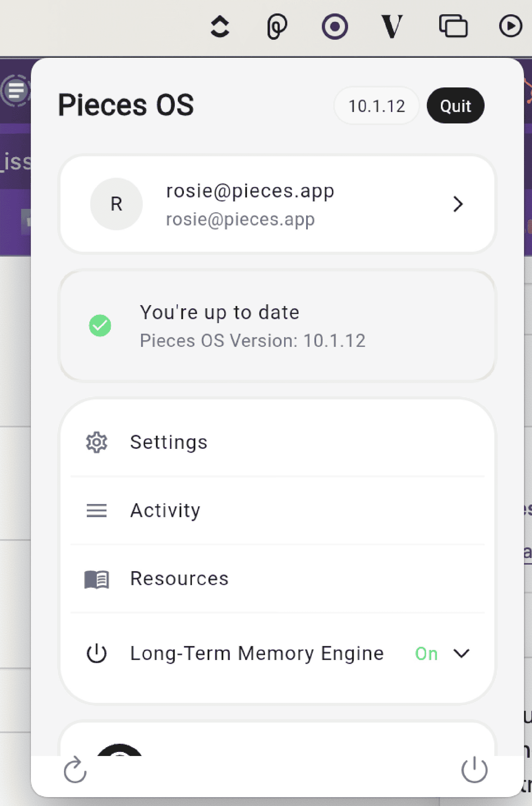Image resolution: width=532 pixels, height=806 pixels.
Task: Toggle the Long-Term Memory Engine power icon
Action: point(96,653)
